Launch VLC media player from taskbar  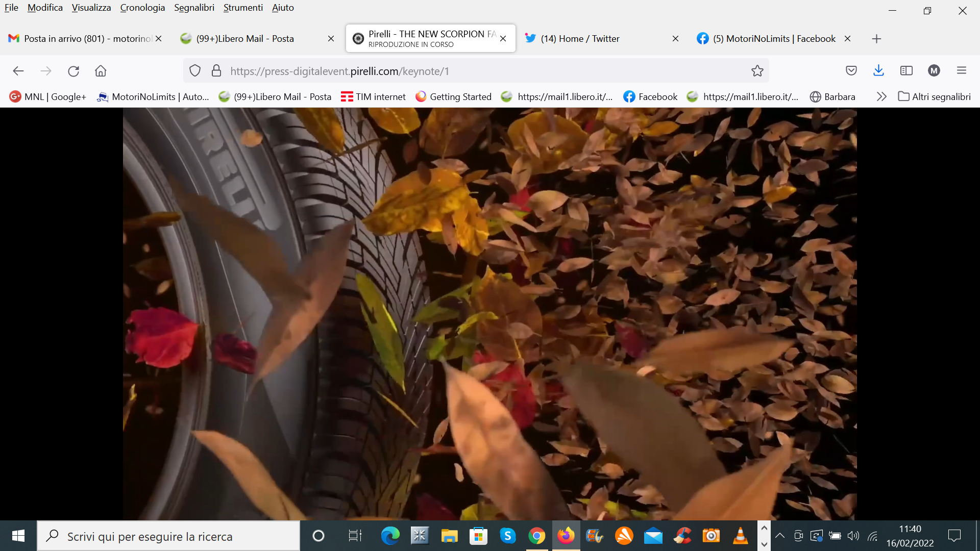pyautogui.click(x=740, y=536)
